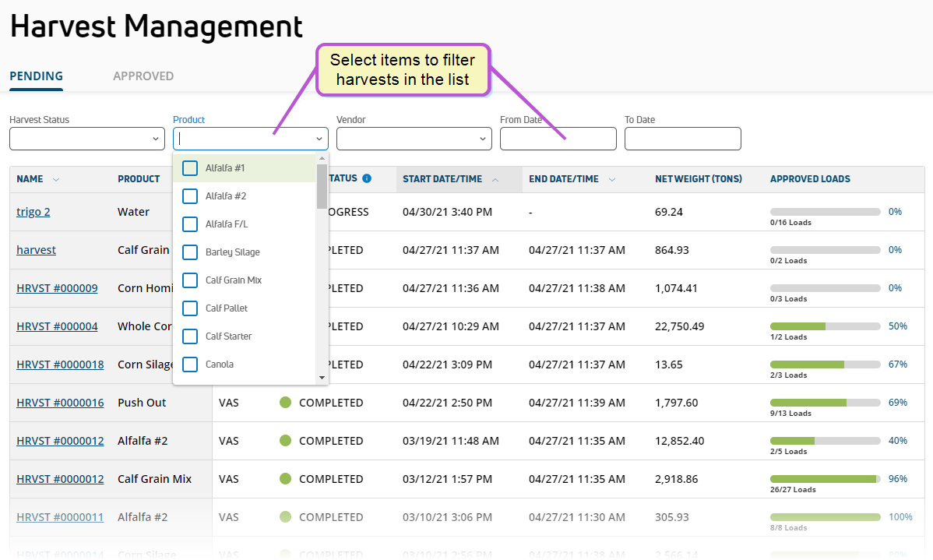Open HRVST #0000011 harvest link

(60, 517)
